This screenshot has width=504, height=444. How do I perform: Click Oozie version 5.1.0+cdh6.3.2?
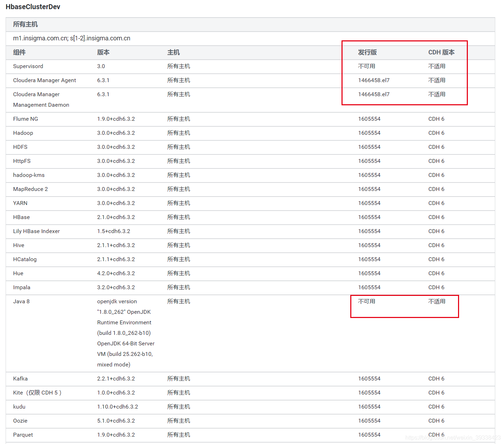[x=116, y=421]
